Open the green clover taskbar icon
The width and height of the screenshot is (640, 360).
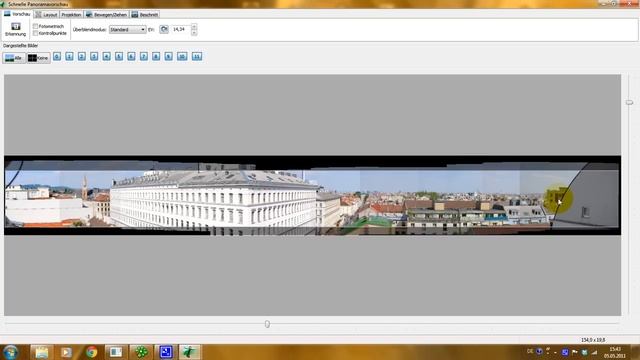coord(141,352)
